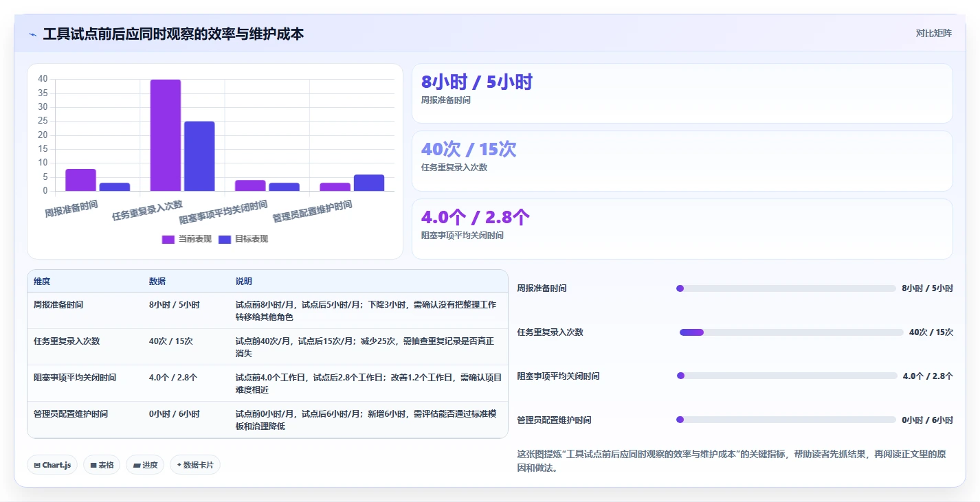
Task: Click table value 40次 / 15次
Action: point(170,341)
